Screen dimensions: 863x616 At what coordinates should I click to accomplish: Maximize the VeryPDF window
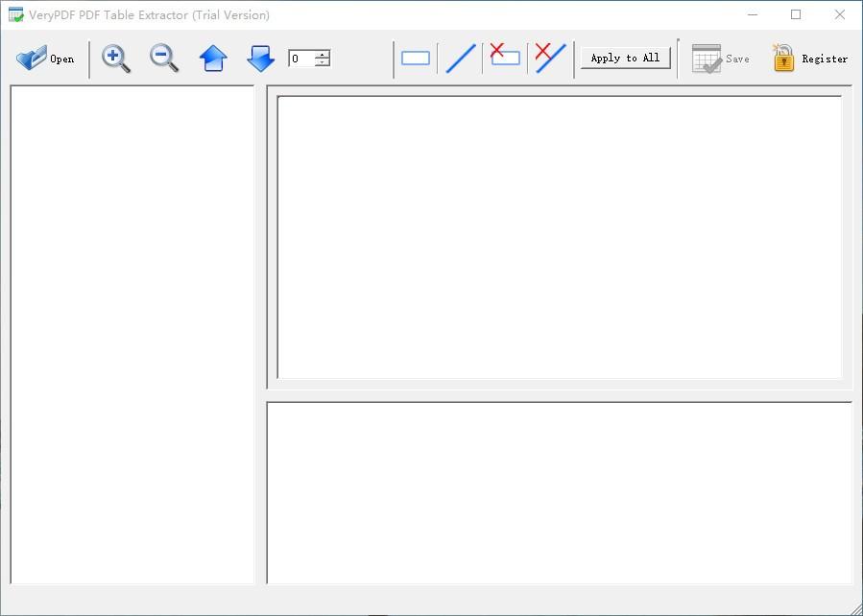point(796,14)
